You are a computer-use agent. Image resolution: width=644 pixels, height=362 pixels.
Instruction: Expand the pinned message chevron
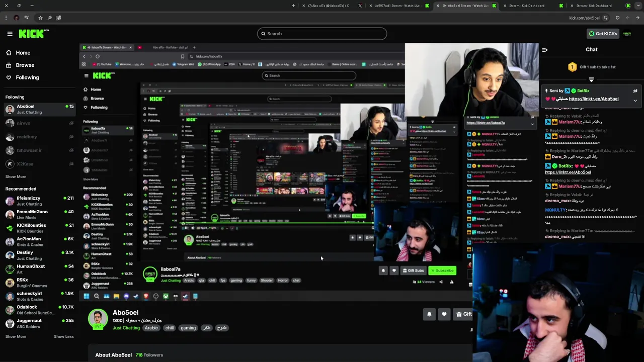[635, 101]
